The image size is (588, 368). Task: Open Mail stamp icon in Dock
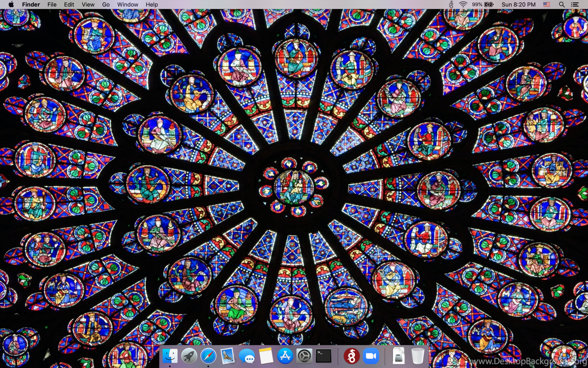(228, 356)
